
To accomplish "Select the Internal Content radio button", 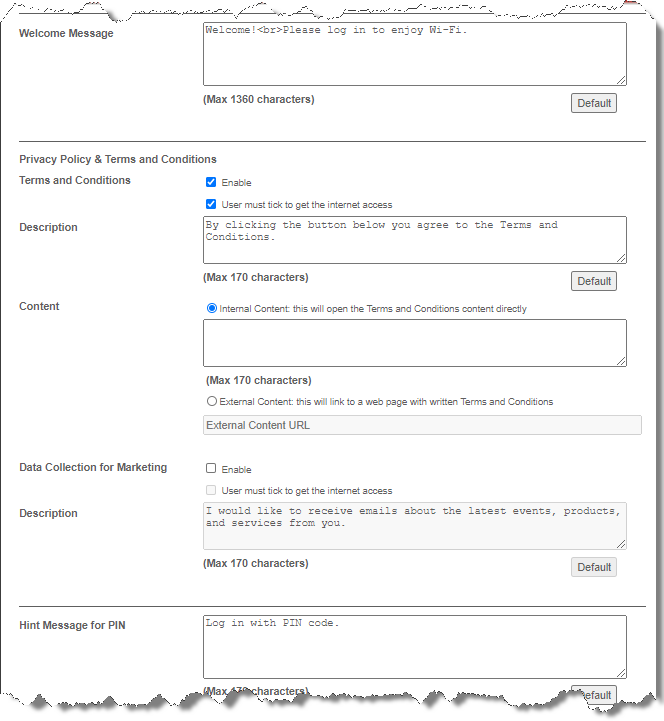I will coord(212,308).
